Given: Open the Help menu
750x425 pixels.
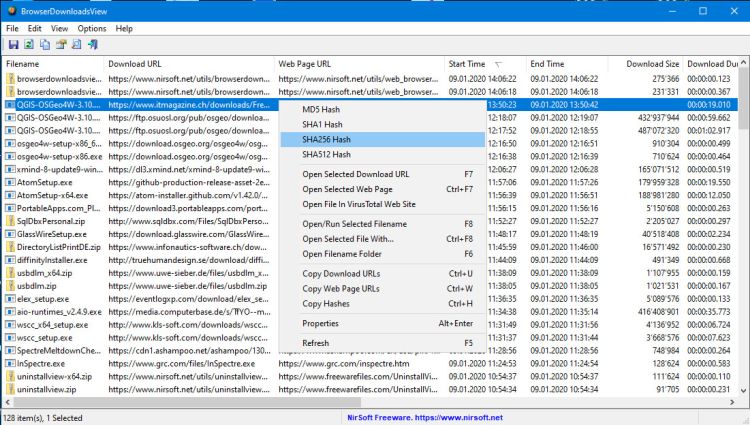Looking at the screenshot, I should [124, 28].
